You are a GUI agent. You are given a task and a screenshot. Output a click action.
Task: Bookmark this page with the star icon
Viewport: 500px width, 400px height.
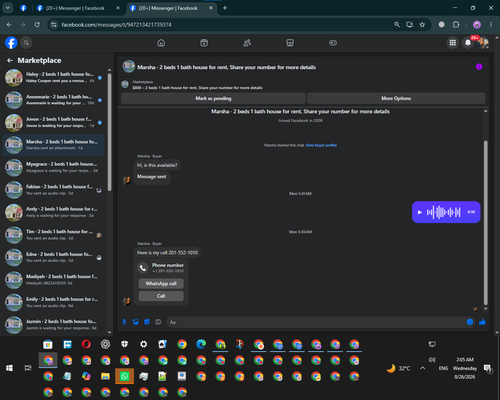tap(422, 25)
